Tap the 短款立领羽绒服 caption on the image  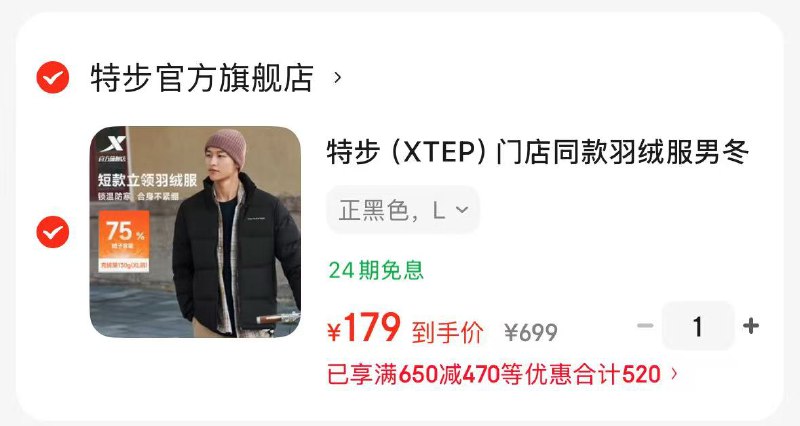[x=147, y=180]
